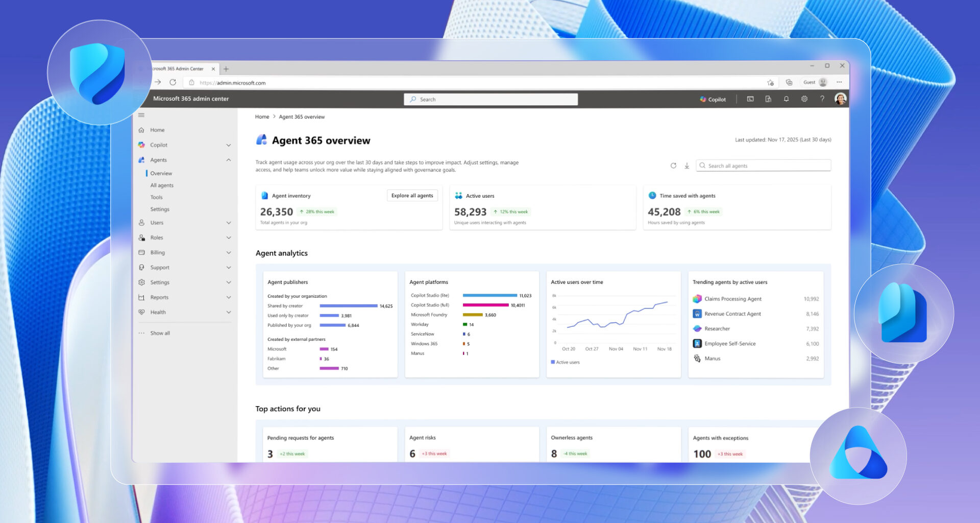
Task: Open Copilot from the admin center header
Action: tap(713, 99)
